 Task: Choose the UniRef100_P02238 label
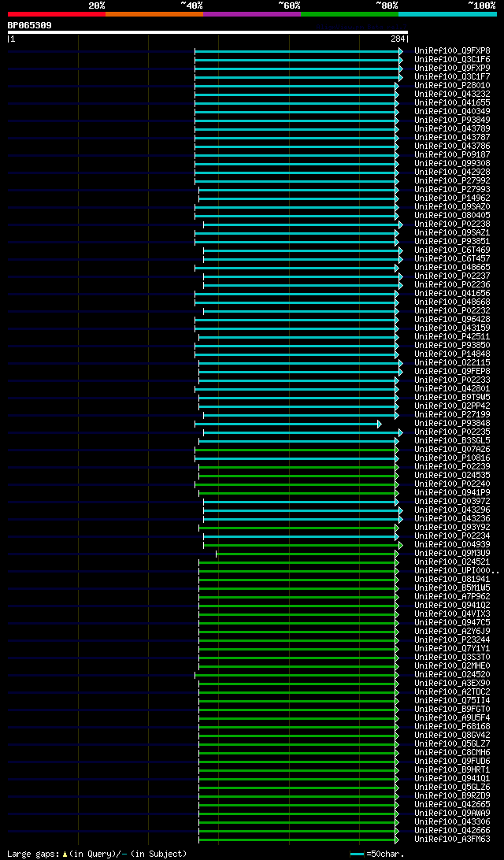(x=453, y=224)
